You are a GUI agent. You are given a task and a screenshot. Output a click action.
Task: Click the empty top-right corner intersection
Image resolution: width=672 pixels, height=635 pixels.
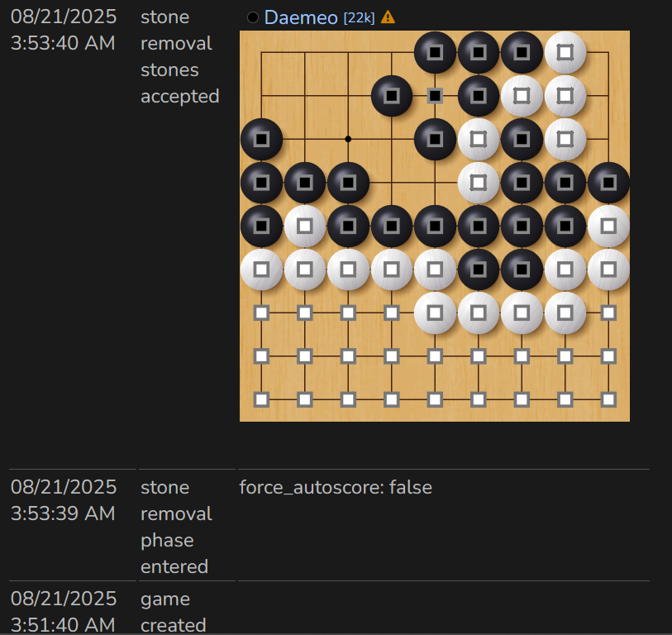click(608, 53)
